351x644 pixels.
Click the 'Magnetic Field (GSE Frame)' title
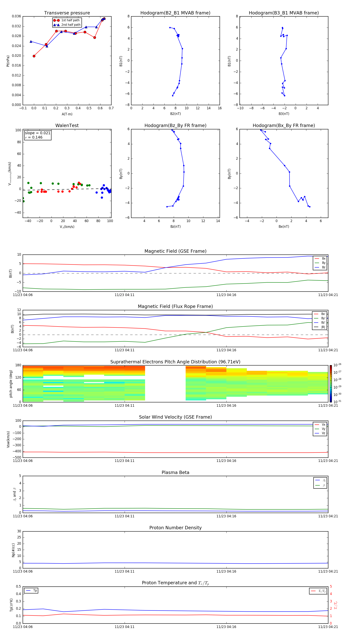(175, 251)
